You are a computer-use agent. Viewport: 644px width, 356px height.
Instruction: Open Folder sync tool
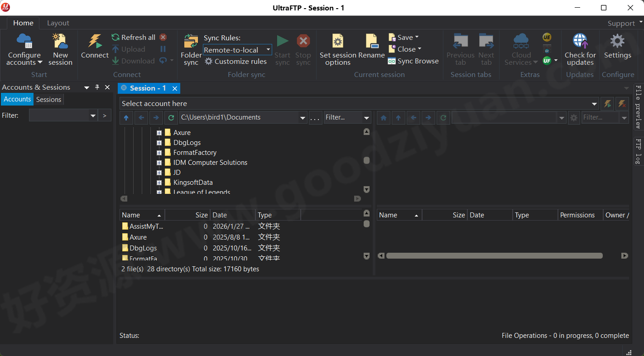click(191, 42)
